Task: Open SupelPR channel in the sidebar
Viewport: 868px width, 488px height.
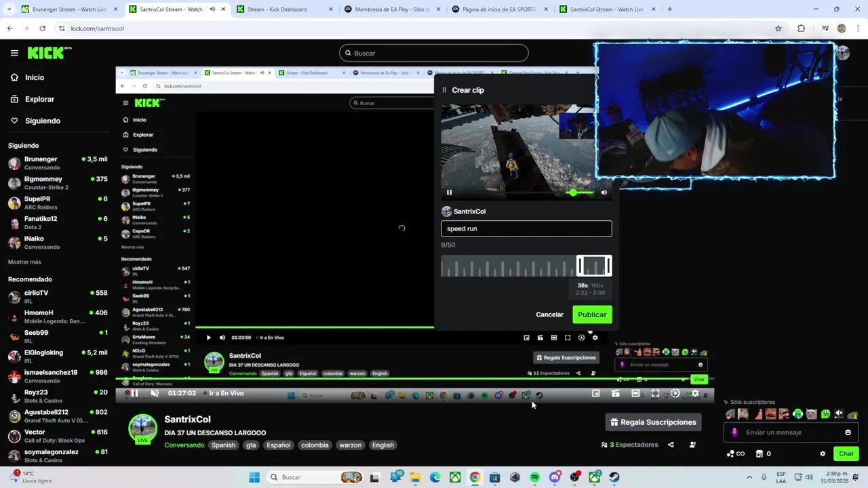Action: coord(58,203)
